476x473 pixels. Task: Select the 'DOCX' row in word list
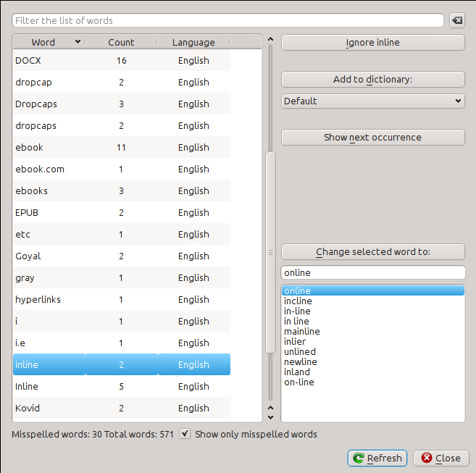coord(28,61)
